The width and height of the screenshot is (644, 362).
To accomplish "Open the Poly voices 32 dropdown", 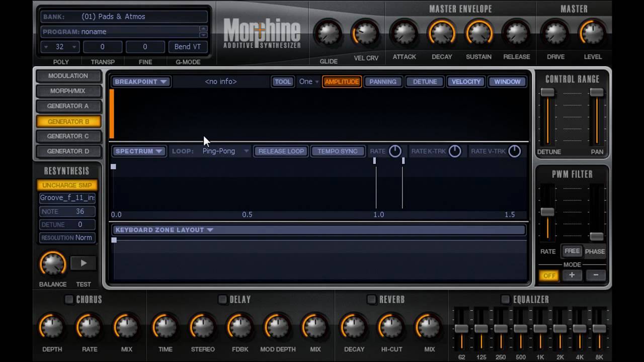I will tap(60, 47).
